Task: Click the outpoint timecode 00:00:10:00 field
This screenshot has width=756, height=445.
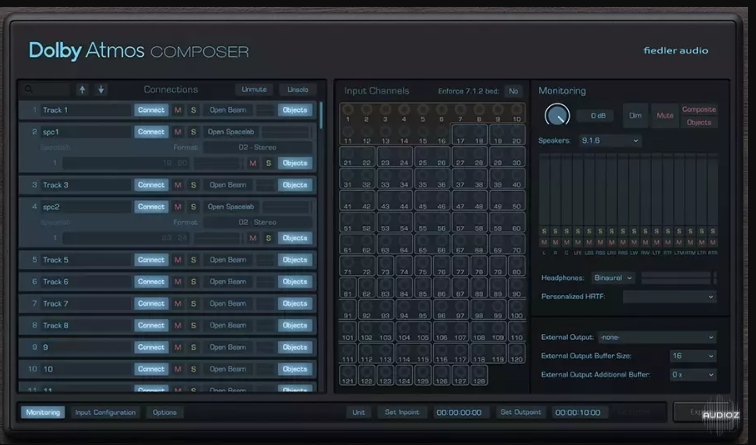Action: click(x=578, y=412)
